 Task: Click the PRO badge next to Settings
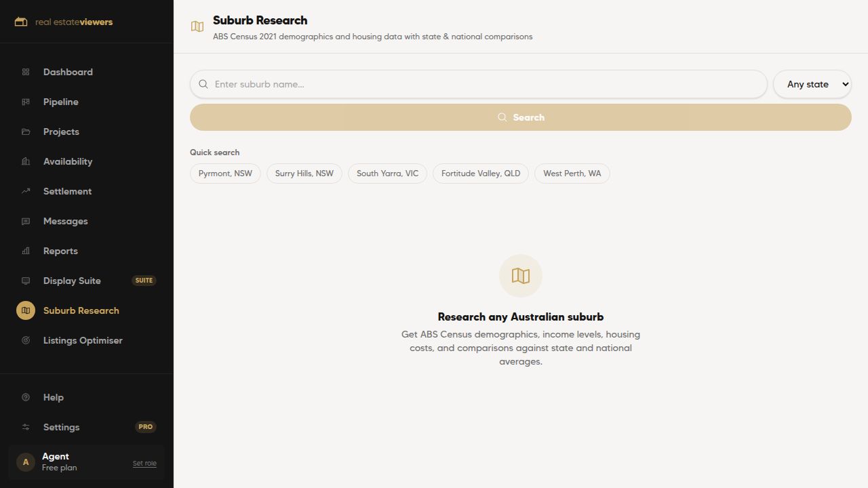tap(145, 427)
